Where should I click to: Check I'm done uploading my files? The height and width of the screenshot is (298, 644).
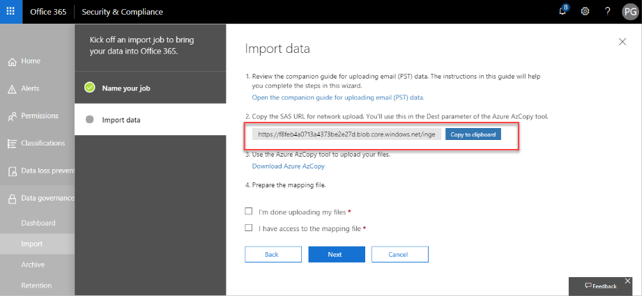point(249,212)
